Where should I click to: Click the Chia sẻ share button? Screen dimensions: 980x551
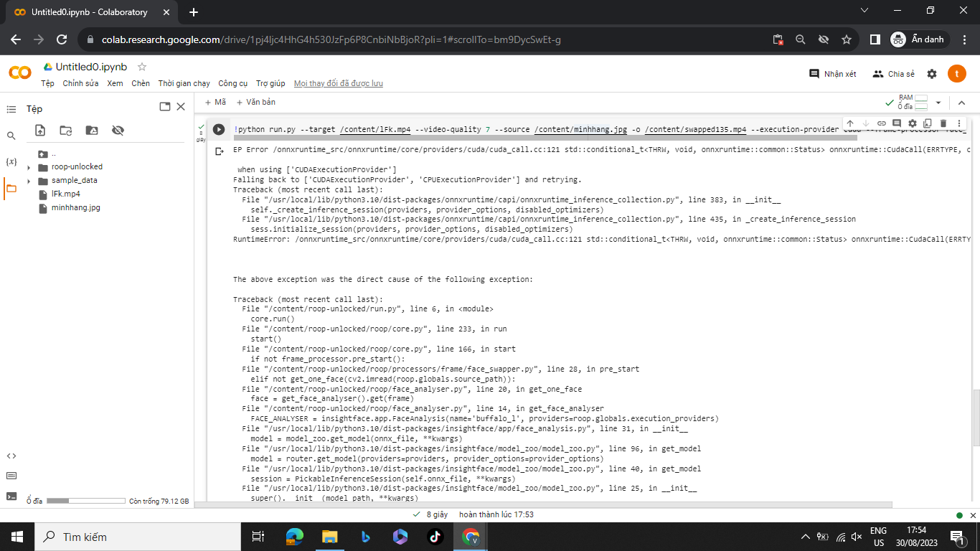(893, 74)
